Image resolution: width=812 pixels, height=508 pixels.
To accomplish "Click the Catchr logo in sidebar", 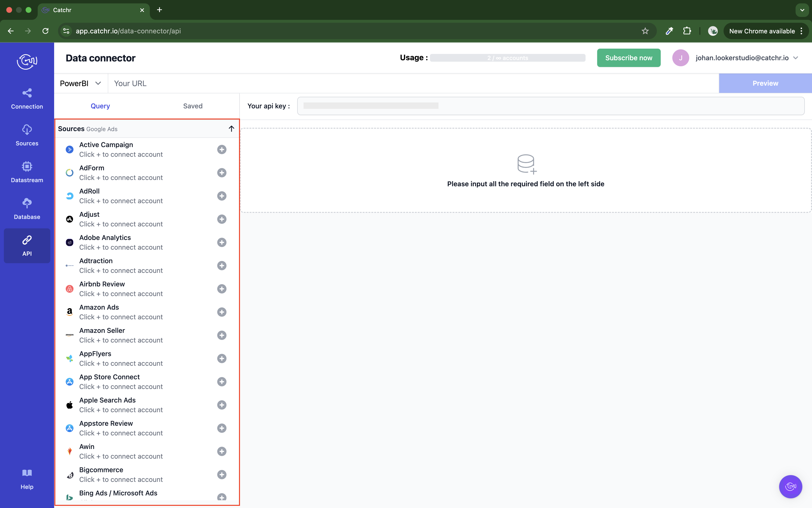I will pyautogui.click(x=27, y=61).
